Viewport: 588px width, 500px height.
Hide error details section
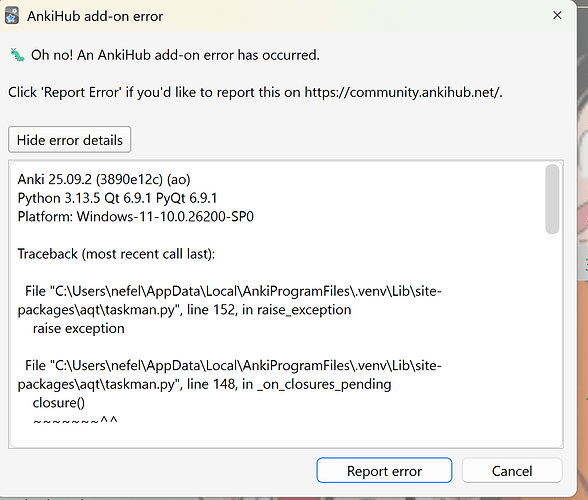(x=70, y=140)
